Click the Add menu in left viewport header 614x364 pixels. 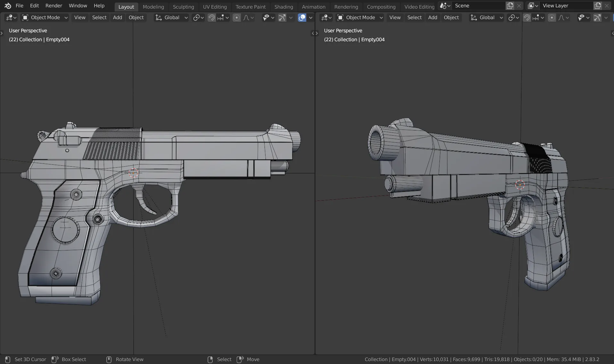point(117,18)
